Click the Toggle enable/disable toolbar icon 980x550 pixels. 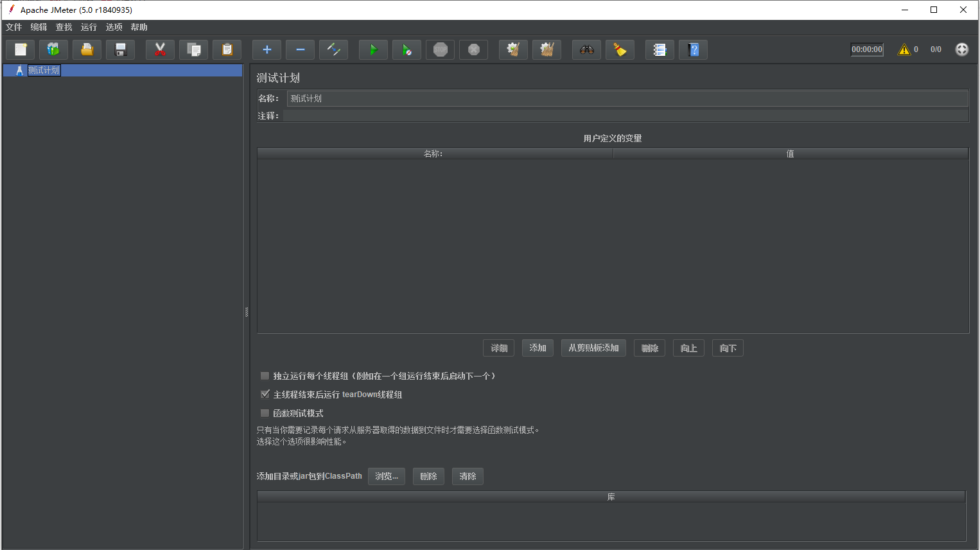click(x=334, y=49)
